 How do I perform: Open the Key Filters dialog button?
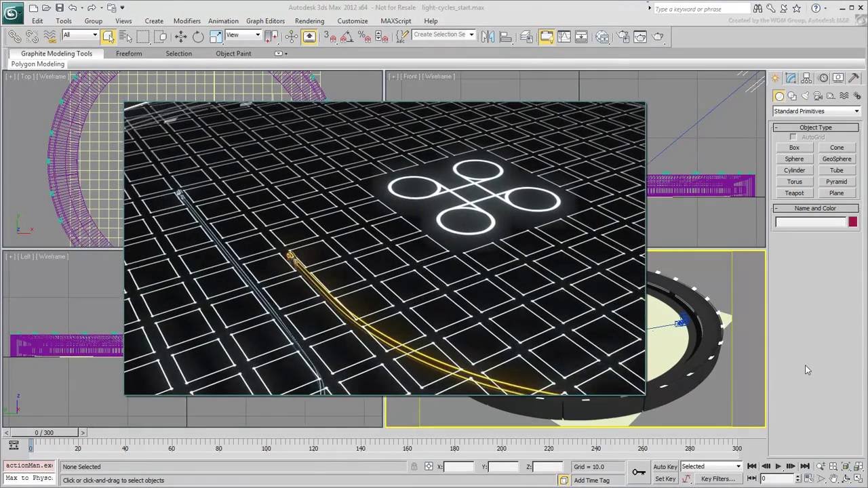point(718,479)
